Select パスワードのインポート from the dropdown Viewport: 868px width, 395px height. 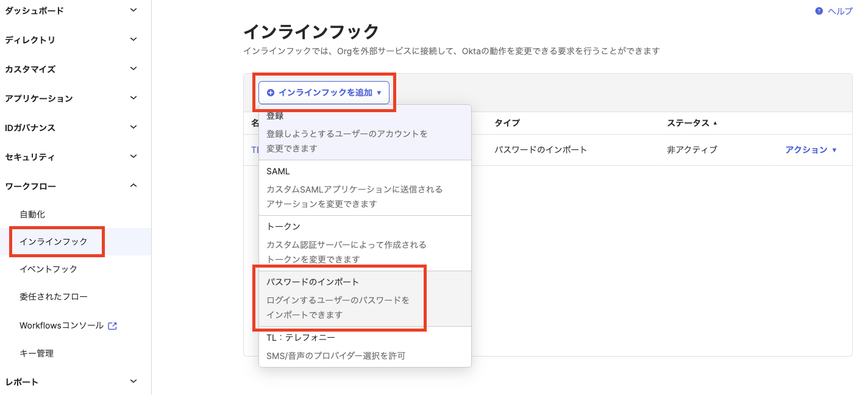tap(340, 298)
